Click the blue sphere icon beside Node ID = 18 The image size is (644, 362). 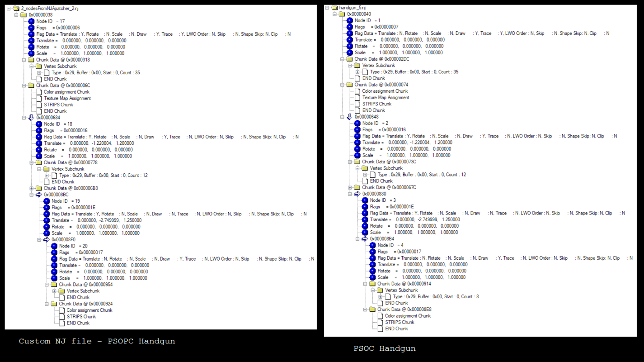point(39,124)
